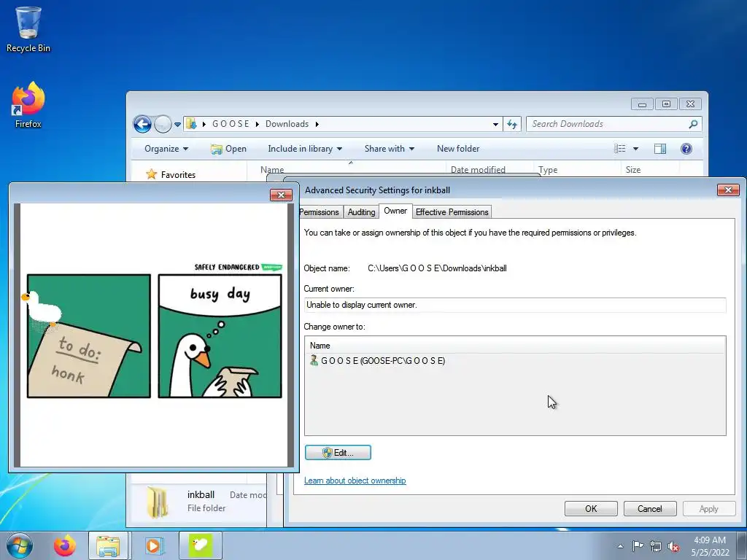Click the network tray icon
Viewport: 747px width, 560px height.
(x=656, y=546)
